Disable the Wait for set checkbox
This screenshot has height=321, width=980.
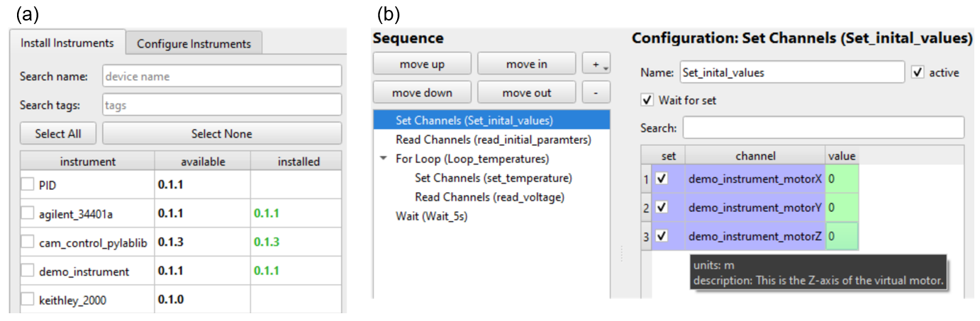coord(647,100)
